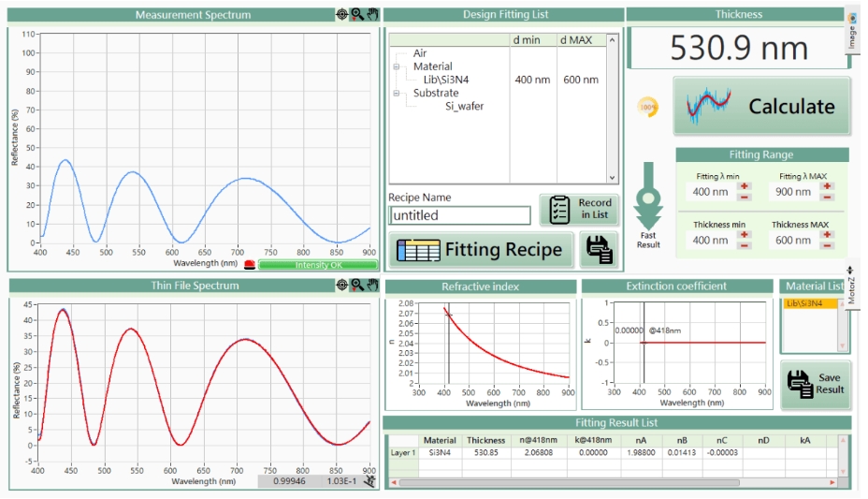This screenshot has width=868, height=499.
Task: Activate zoom tool on Thin File Spectrum
Action: click(356, 285)
